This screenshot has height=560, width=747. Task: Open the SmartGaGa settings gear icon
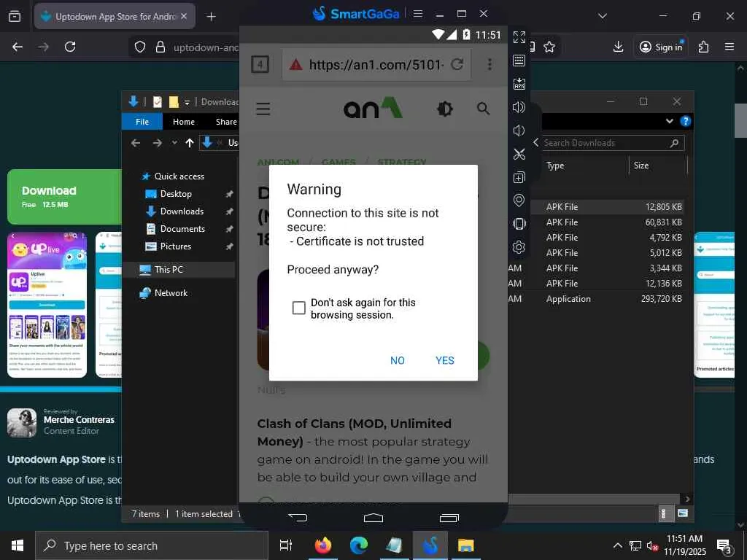(x=519, y=246)
